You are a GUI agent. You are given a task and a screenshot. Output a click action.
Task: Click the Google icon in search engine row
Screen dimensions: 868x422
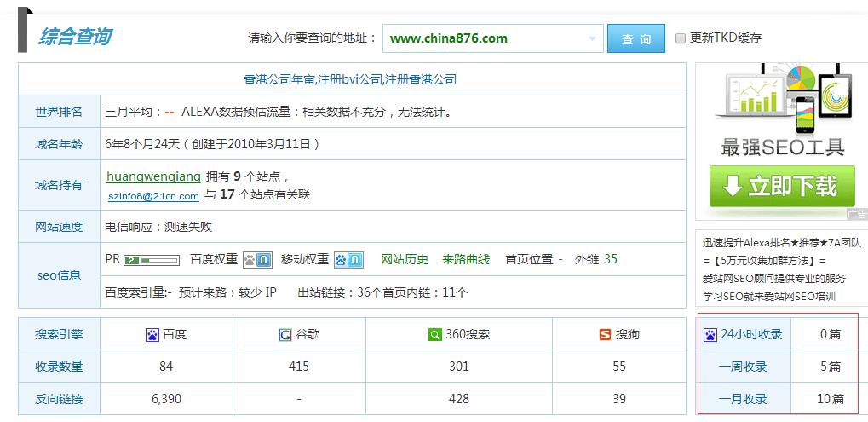pos(285,335)
